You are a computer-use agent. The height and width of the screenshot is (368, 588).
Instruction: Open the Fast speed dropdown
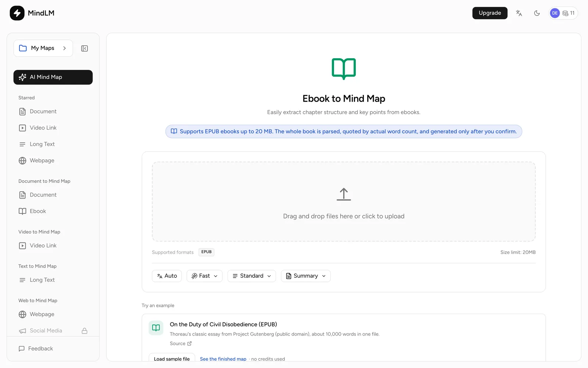click(204, 276)
